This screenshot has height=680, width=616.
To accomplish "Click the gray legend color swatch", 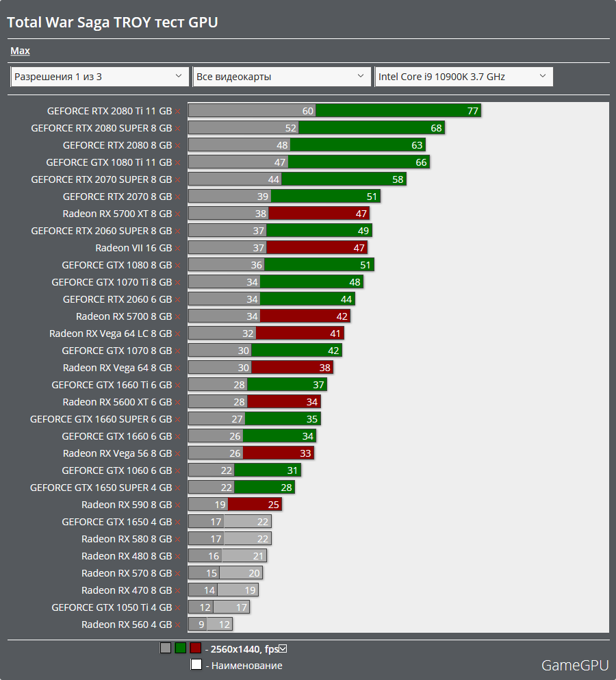I will (x=165, y=648).
